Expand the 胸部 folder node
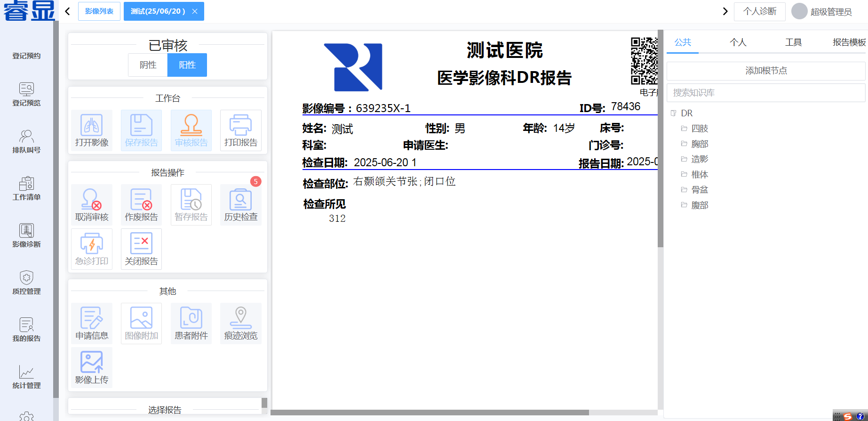Viewport: 868px width, 421px height. (x=699, y=144)
